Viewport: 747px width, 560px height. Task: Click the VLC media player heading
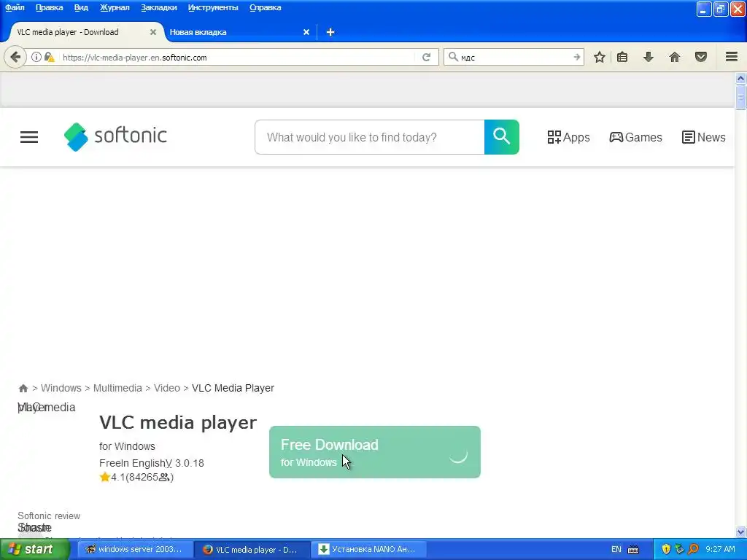(x=178, y=423)
